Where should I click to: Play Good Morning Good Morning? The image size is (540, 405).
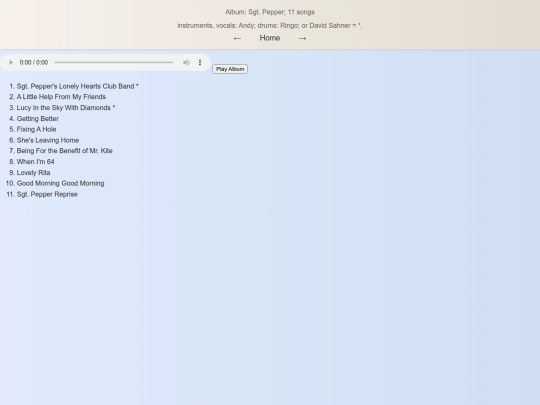click(60, 183)
